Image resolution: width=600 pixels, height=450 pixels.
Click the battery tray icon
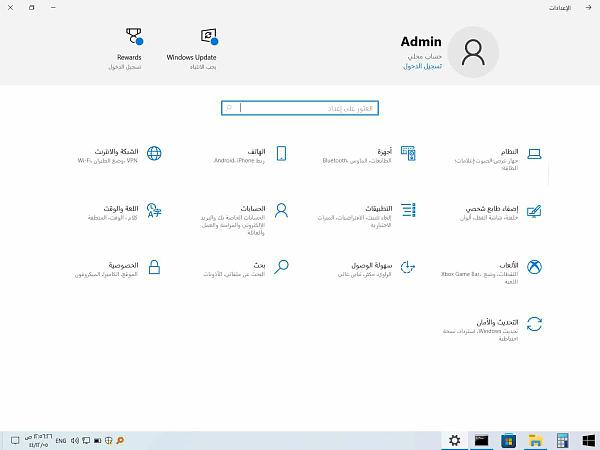[98, 441]
